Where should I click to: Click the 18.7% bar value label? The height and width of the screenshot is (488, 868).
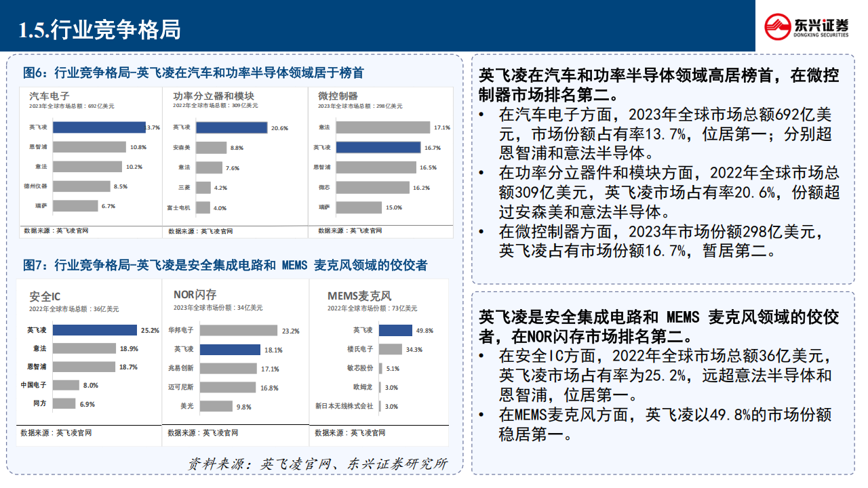(x=128, y=367)
